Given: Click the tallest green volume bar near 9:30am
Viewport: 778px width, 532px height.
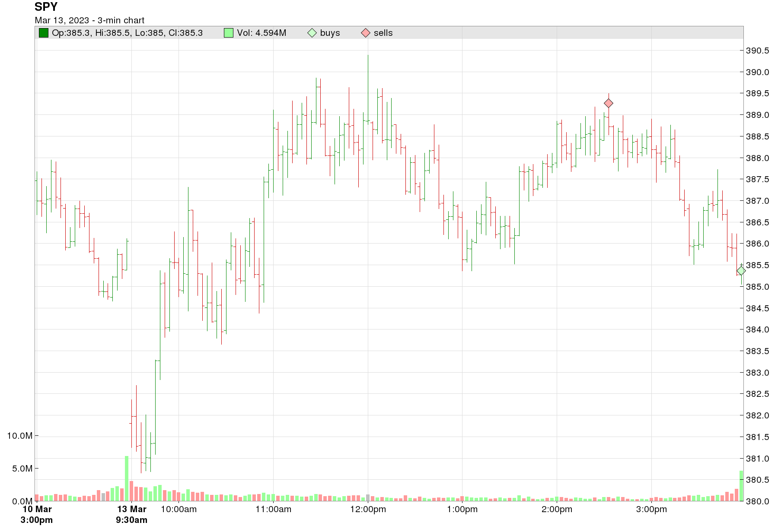Looking at the screenshot, I should pos(127,478).
